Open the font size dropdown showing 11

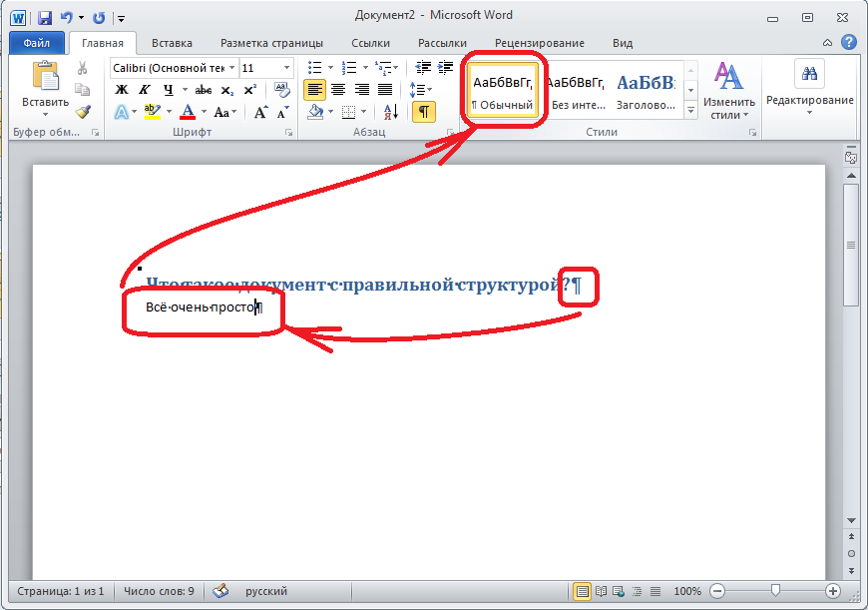point(289,68)
